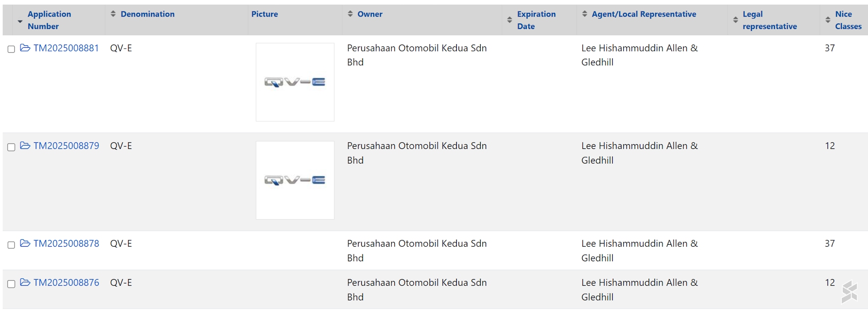Click the Picture column header
The image size is (868, 310).
click(264, 14)
